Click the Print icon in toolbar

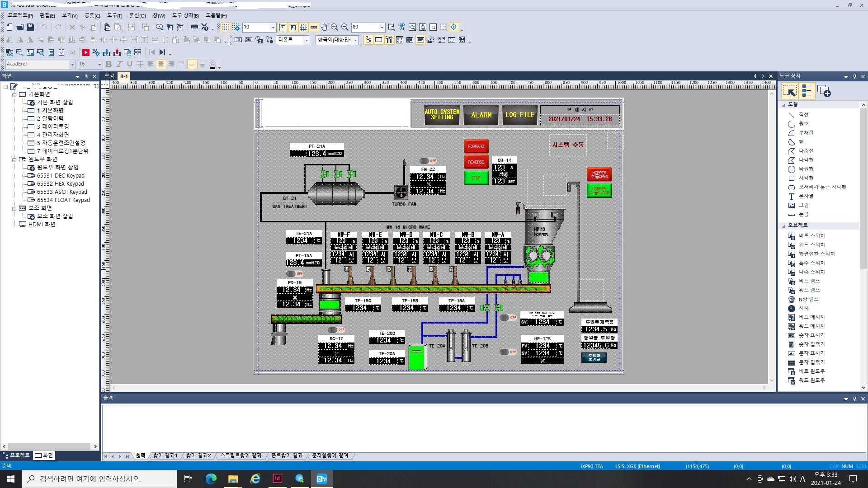[x=194, y=27]
